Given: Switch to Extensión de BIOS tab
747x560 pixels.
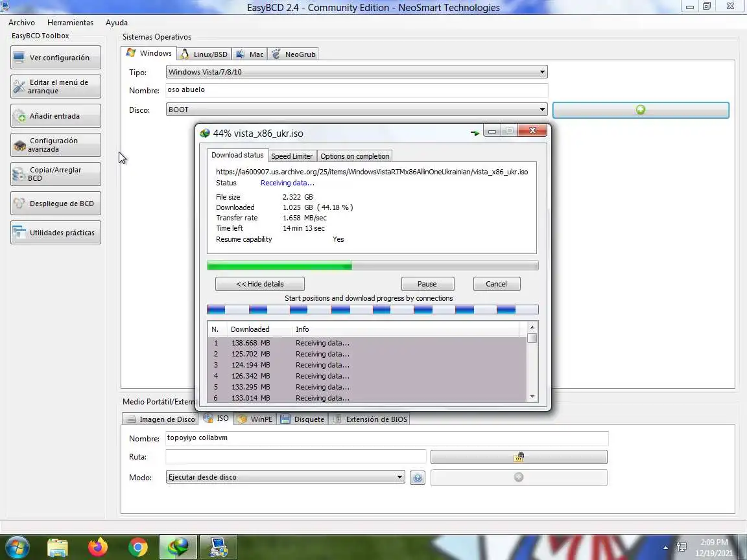Looking at the screenshot, I should [x=370, y=419].
